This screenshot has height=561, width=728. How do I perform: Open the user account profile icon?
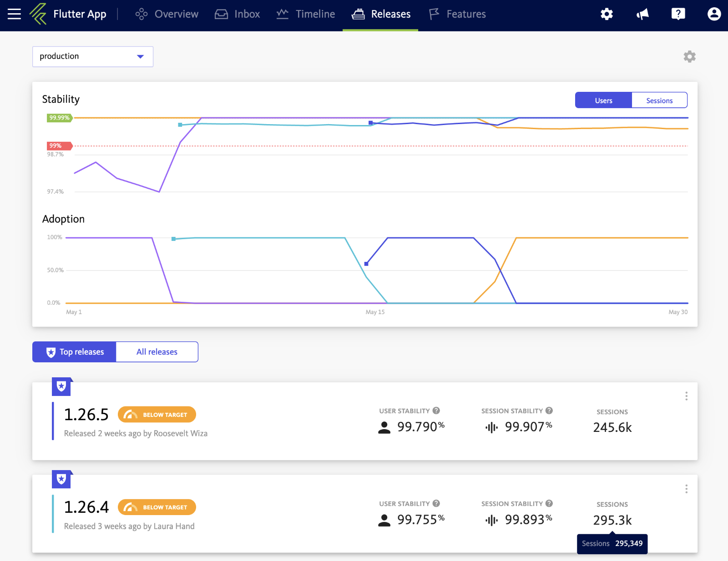click(714, 14)
